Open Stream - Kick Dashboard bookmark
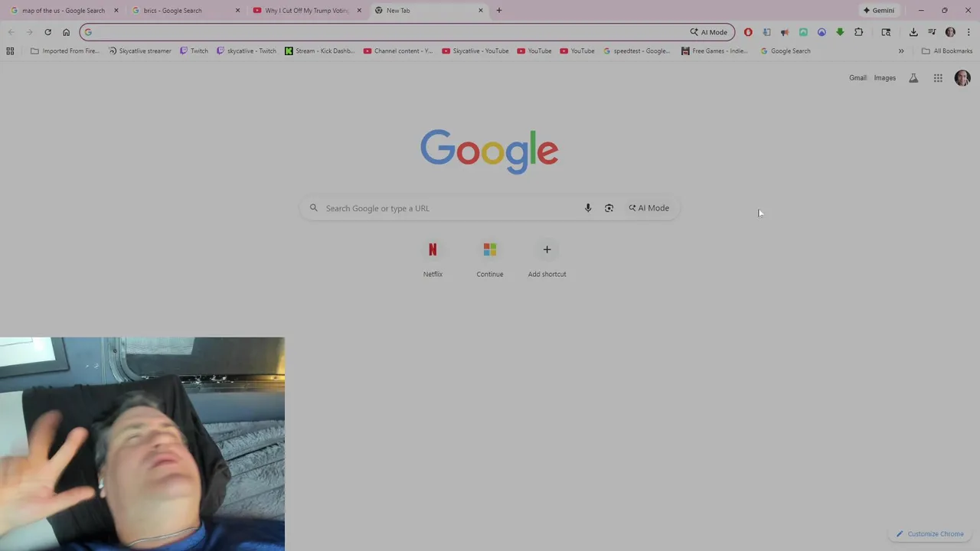 (319, 51)
